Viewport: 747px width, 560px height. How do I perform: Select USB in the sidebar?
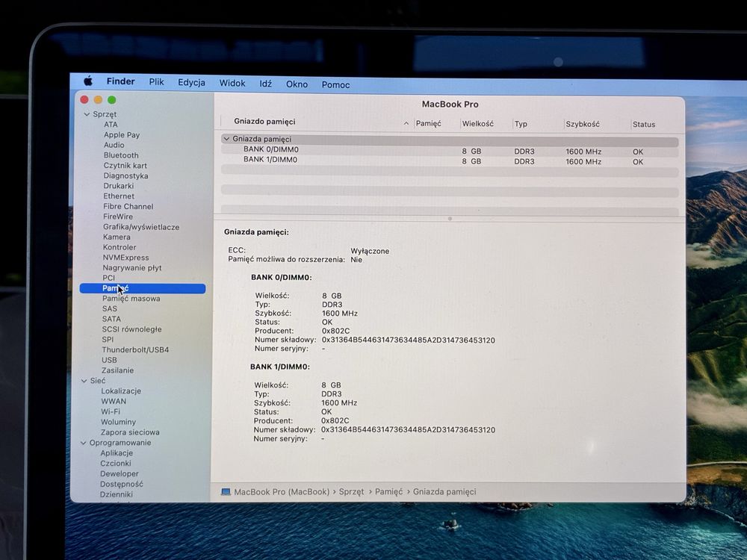click(x=109, y=360)
